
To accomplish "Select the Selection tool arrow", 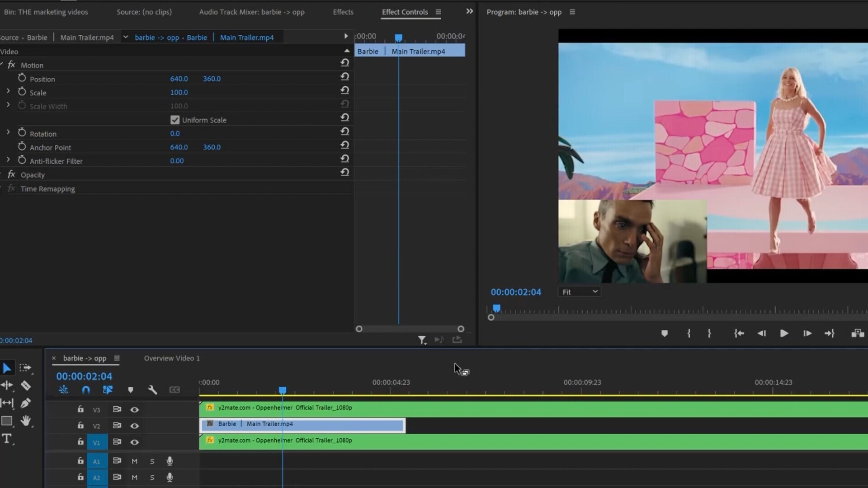I will (7, 368).
